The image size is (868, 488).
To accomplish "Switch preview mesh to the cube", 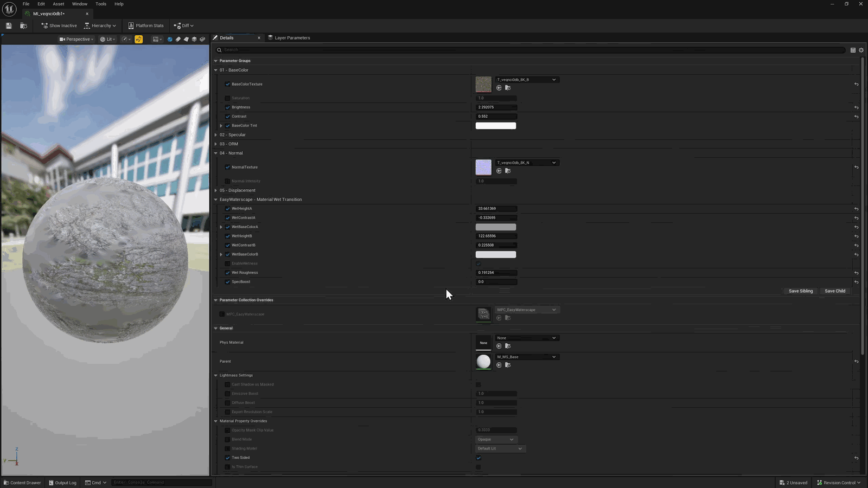I will point(194,39).
